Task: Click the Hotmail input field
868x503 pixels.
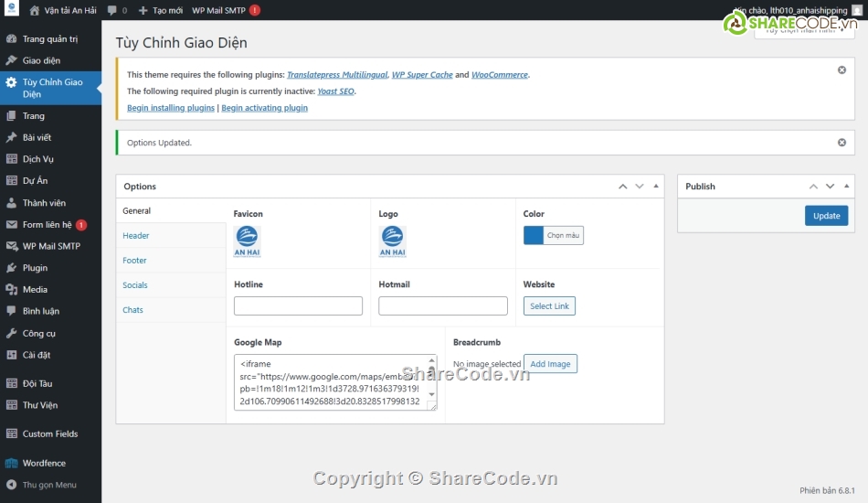Action: (x=443, y=305)
